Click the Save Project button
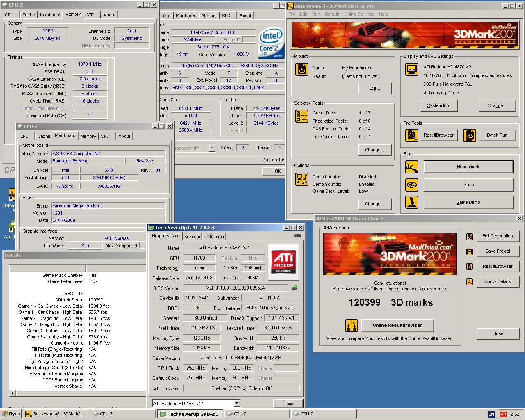Image resolution: width=525 pixels, height=420 pixels. [x=498, y=251]
